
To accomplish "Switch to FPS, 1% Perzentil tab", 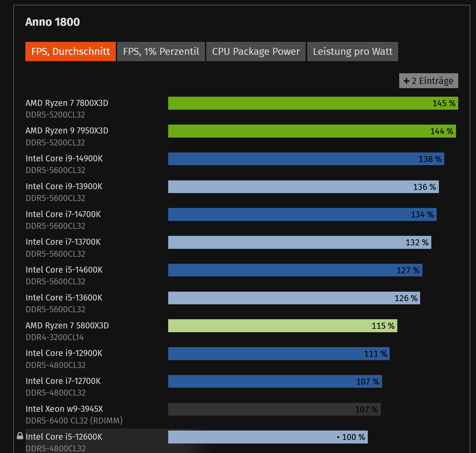I will coord(161,51).
